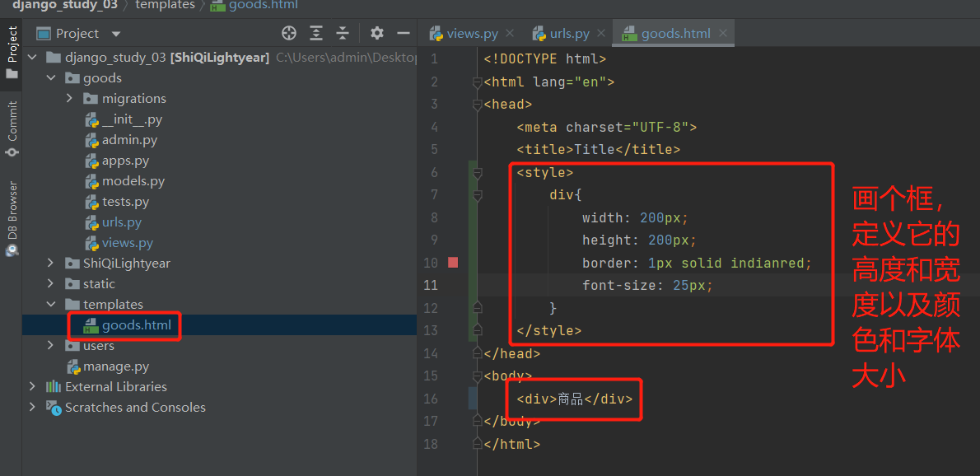Select __init__.py in project tree
The height and width of the screenshot is (476, 980).
coord(132,119)
